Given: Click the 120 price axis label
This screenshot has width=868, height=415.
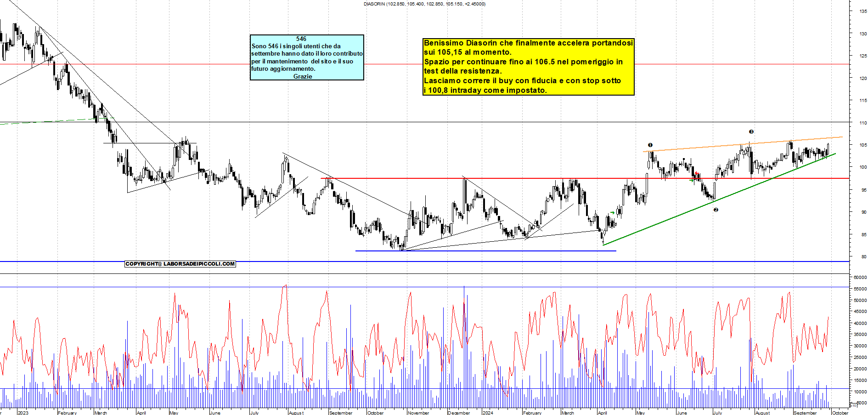Looking at the screenshot, I should (x=863, y=78).
